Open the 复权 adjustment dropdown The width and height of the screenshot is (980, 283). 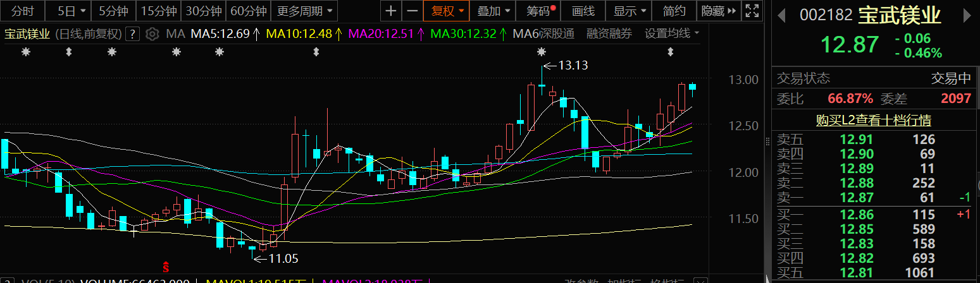pos(447,11)
